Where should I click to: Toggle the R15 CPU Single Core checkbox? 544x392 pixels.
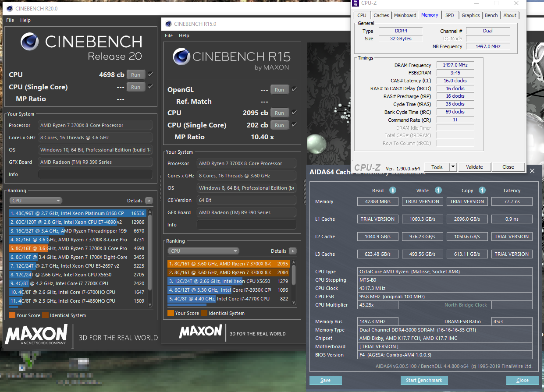(x=294, y=125)
